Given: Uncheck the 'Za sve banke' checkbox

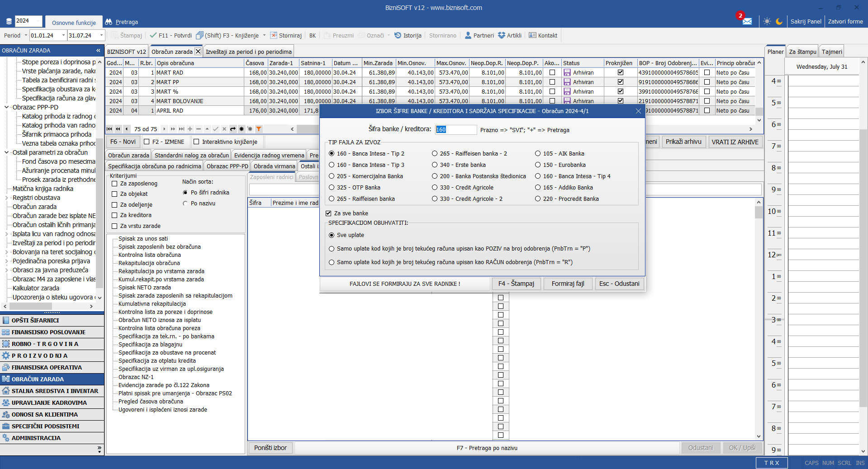Looking at the screenshot, I should tap(328, 213).
